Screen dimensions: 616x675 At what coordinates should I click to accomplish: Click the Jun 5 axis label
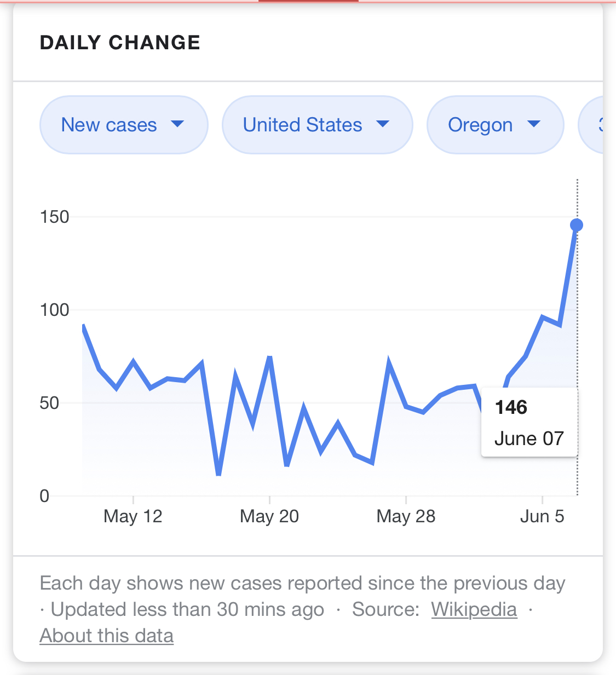click(542, 516)
